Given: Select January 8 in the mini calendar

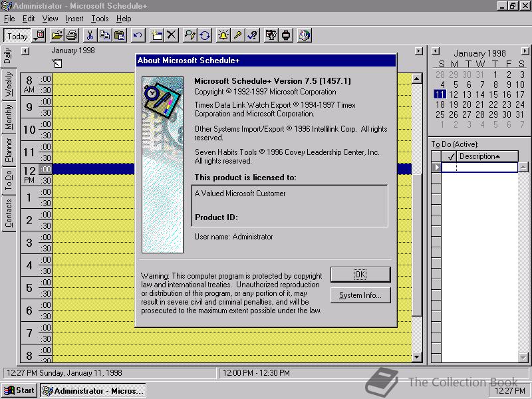Looking at the screenshot, I should 495,84.
